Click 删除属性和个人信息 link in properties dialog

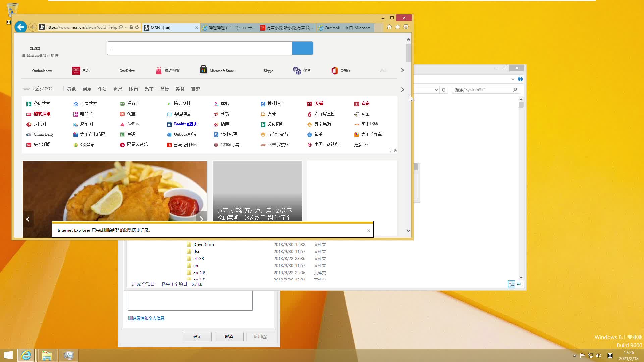pos(146,318)
